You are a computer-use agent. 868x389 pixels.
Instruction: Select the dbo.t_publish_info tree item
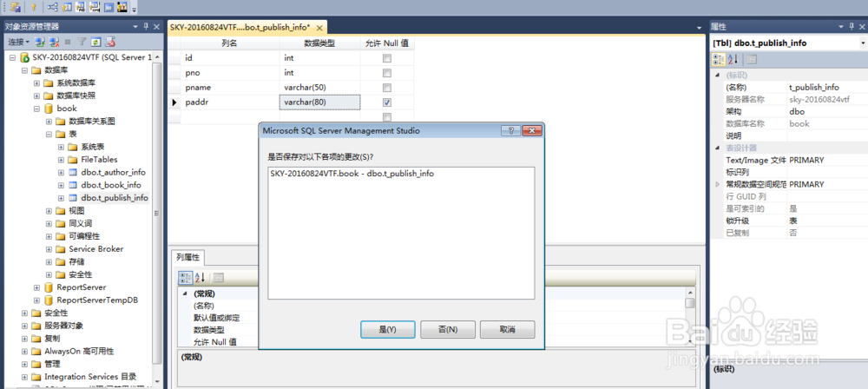tap(114, 198)
